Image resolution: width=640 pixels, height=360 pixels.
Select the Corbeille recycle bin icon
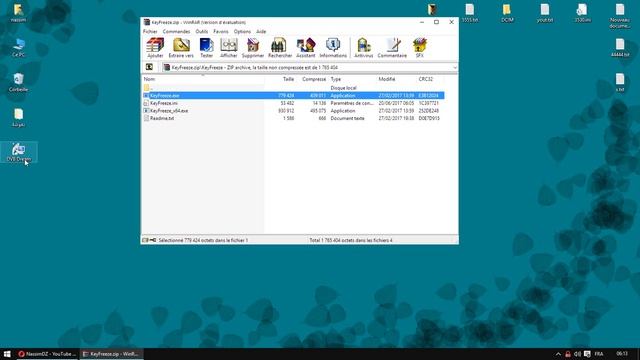point(18,82)
